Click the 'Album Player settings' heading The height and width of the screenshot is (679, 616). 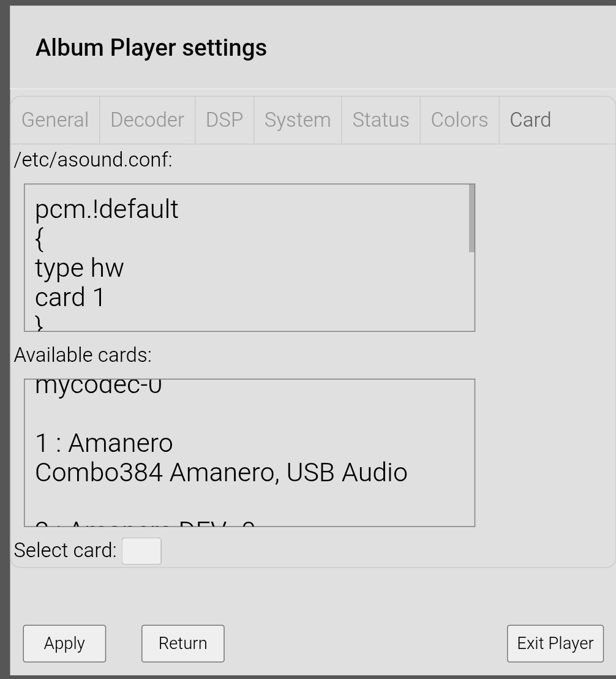(x=151, y=48)
